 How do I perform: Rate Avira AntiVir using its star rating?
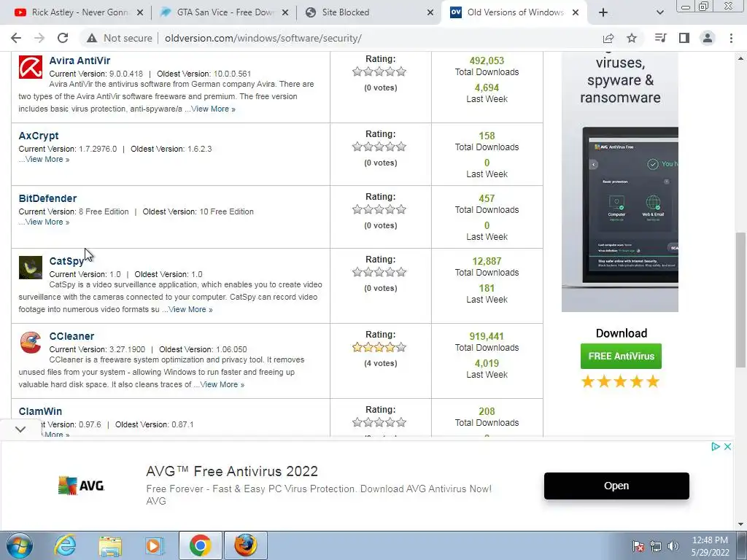coord(379,72)
